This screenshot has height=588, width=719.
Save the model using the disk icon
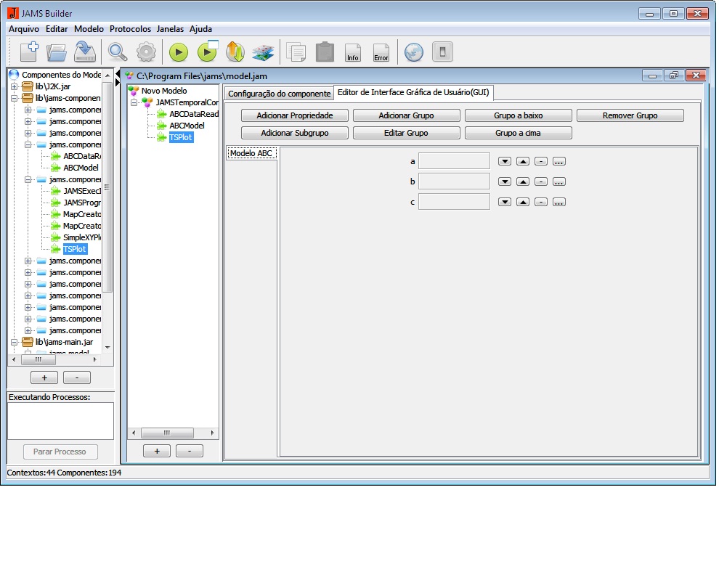(x=85, y=52)
